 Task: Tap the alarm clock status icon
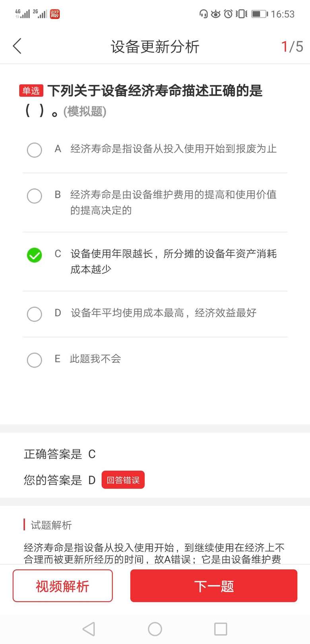tap(228, 14)
